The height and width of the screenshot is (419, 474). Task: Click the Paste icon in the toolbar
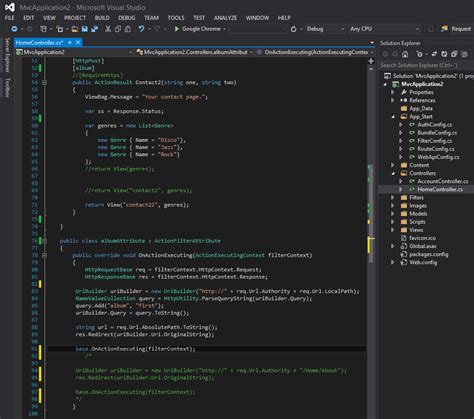coord(127,29)
